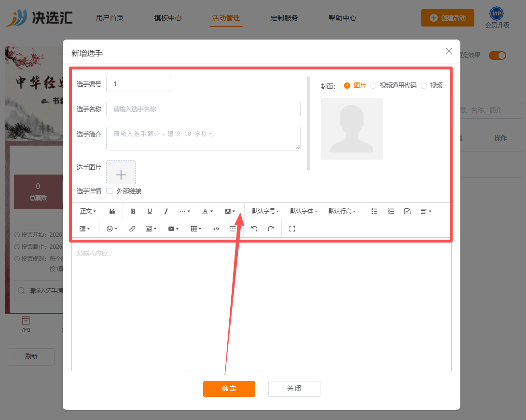
Task: Open the 活动管理 nav item
Action: click(226, 18)
